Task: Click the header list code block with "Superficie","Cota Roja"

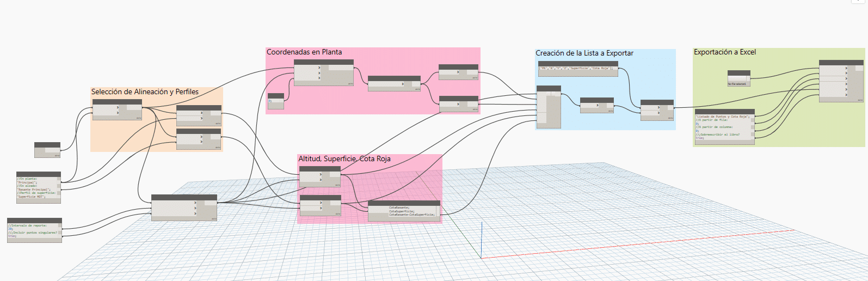Action: 577,69
